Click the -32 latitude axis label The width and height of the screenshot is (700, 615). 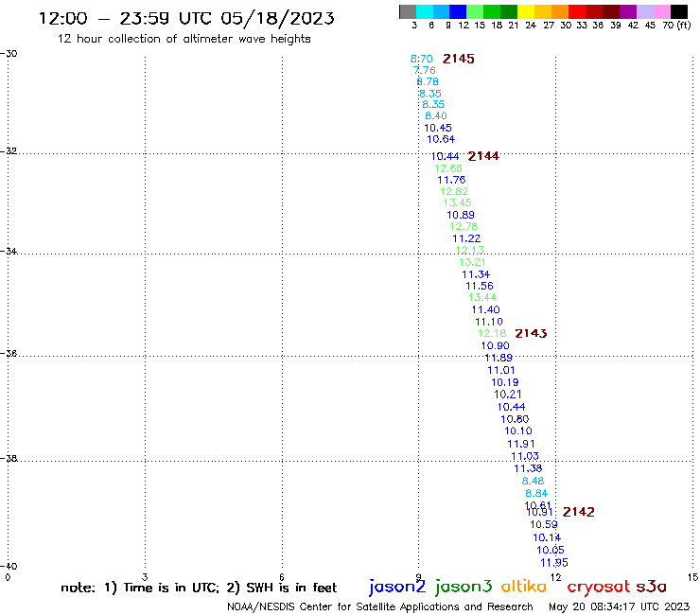9,150
